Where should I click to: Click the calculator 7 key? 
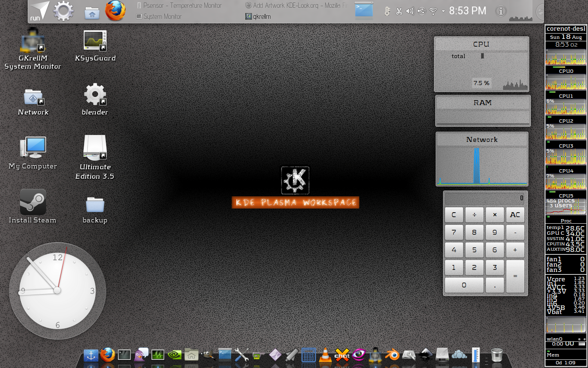[x=454, y=232]
